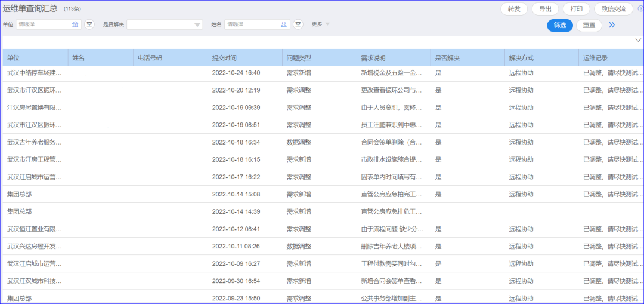Image resolution: width=644 pixels, height=304 pixels.
Task: Open the help question-mark icon at top right
Action: point(640,8)
